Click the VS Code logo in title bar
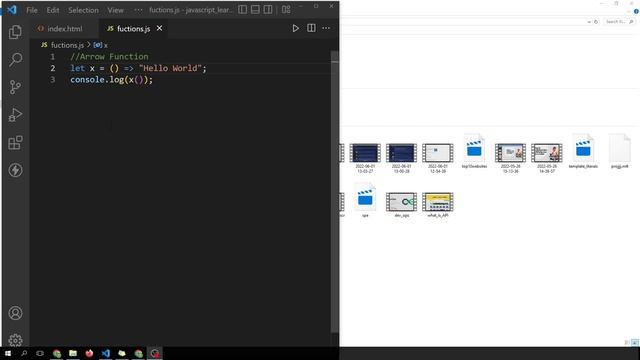 [x=12, y=9]
